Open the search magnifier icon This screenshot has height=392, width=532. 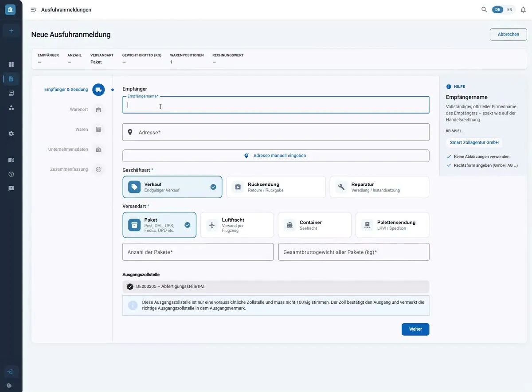484,9
